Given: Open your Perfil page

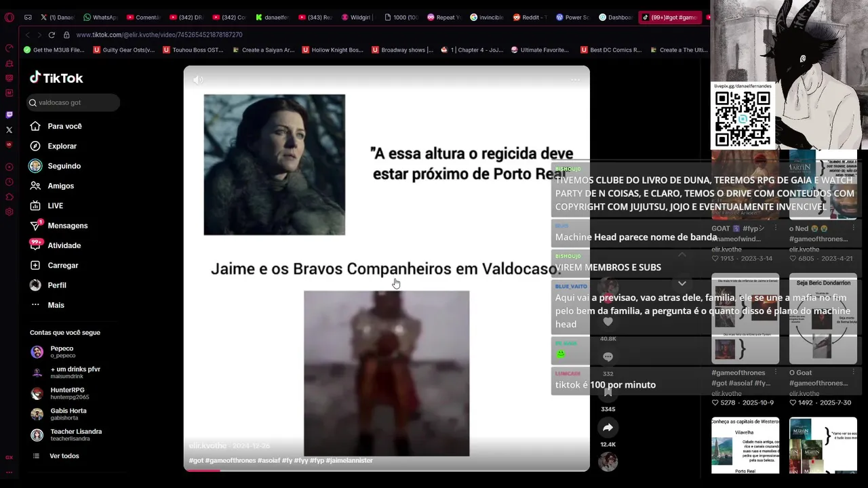Looking at the screenshot, I should click(48, 285).
